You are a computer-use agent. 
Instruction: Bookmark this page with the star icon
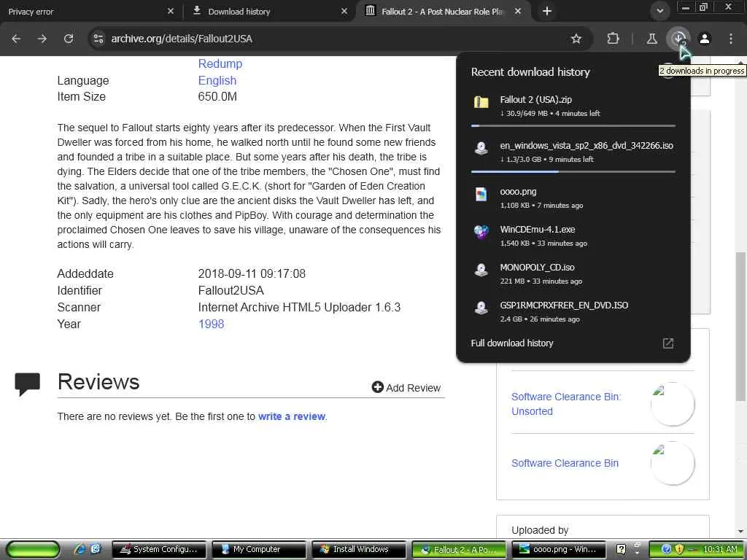pyautogui.click(x=576, y=39)
